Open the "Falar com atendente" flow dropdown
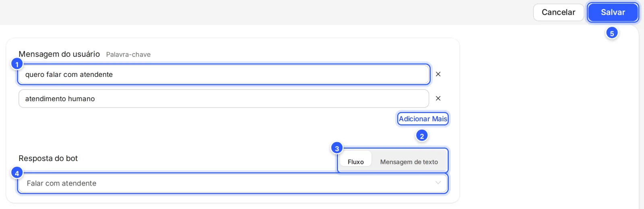Image resolution: width=644 pixels, height=209 pixels. pos(233,183)
